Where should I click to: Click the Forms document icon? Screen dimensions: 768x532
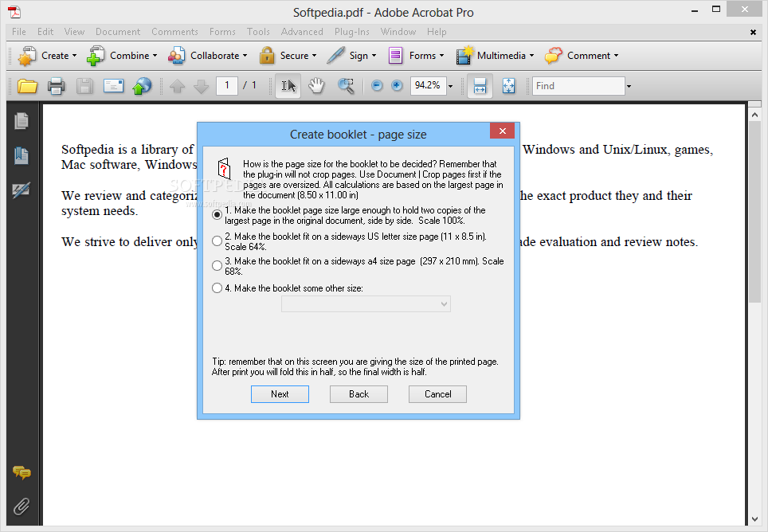pyautogui.click(x=395, y=56)
